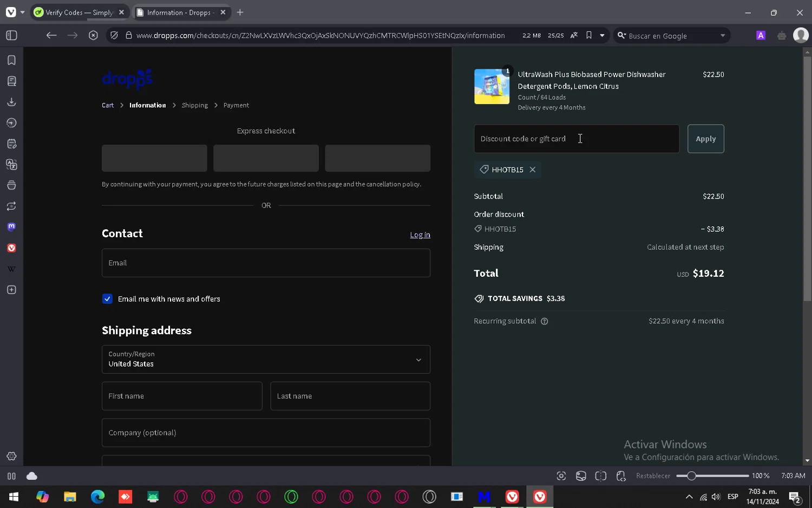
Task: Uncheck Email me with news and offers
Action: (x=107, y=299)
